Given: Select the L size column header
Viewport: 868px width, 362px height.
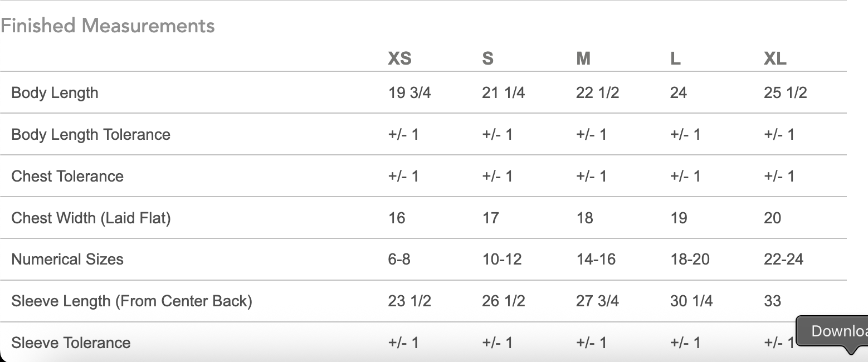Looking at the screenshot, I should tap(675, 58).
